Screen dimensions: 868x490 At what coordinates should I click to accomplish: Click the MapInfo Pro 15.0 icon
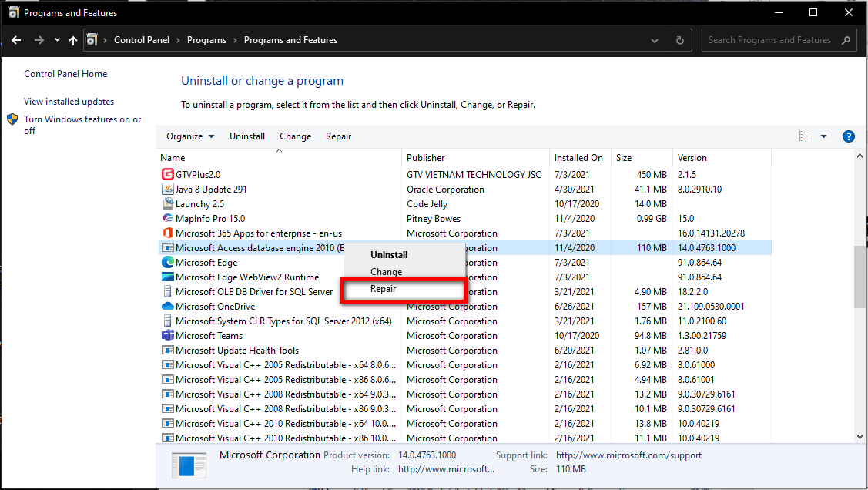coord(167,218)
